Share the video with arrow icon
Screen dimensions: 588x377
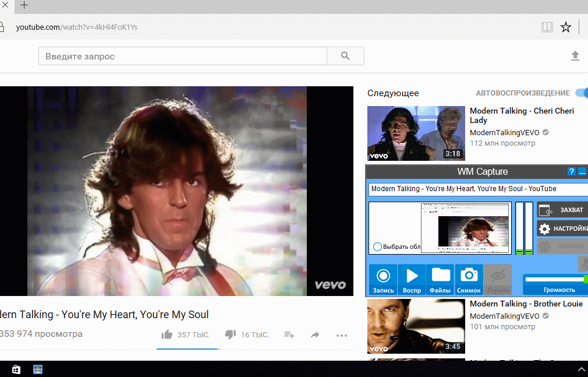(315, 334)
